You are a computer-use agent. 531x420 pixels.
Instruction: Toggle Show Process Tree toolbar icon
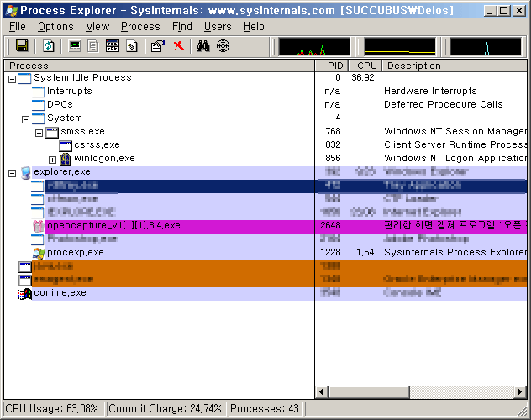click(x=93, y=45)
